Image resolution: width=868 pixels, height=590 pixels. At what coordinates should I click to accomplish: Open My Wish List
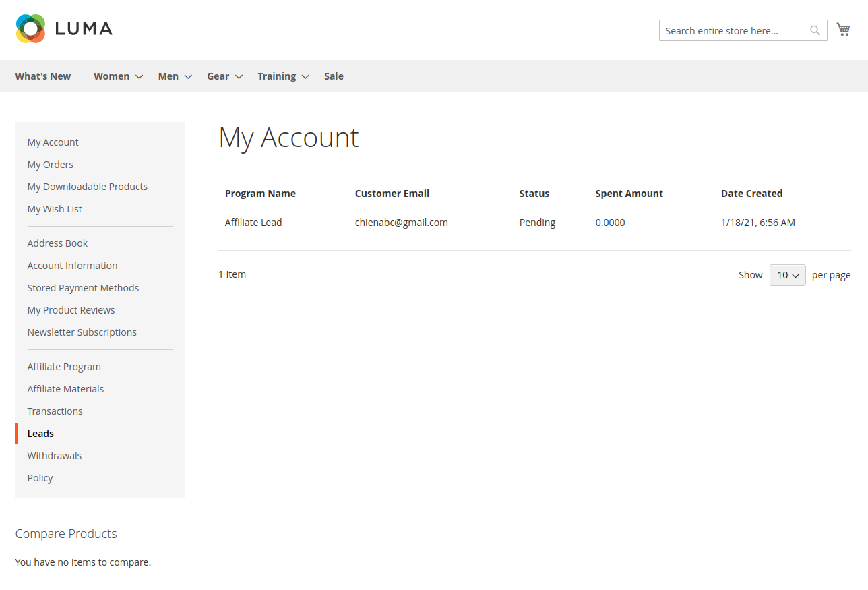(x=55, y=209)
